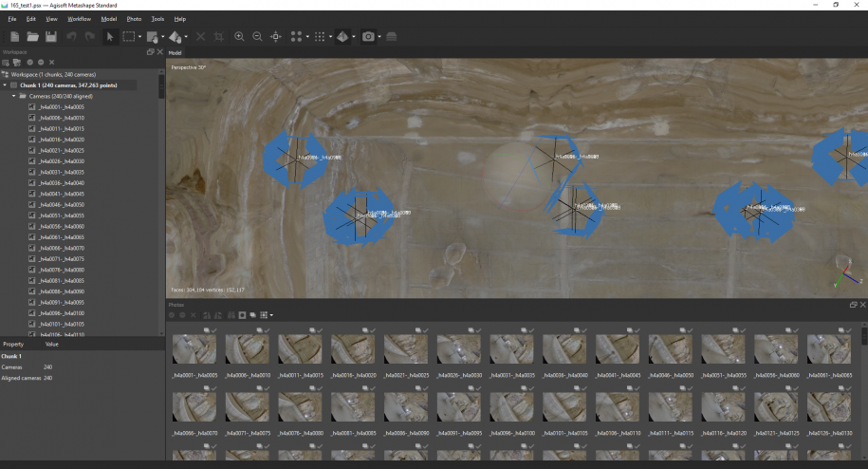Collapse the Cameras folder in tree
868x469 pixels.
click(x=13, y=96)
